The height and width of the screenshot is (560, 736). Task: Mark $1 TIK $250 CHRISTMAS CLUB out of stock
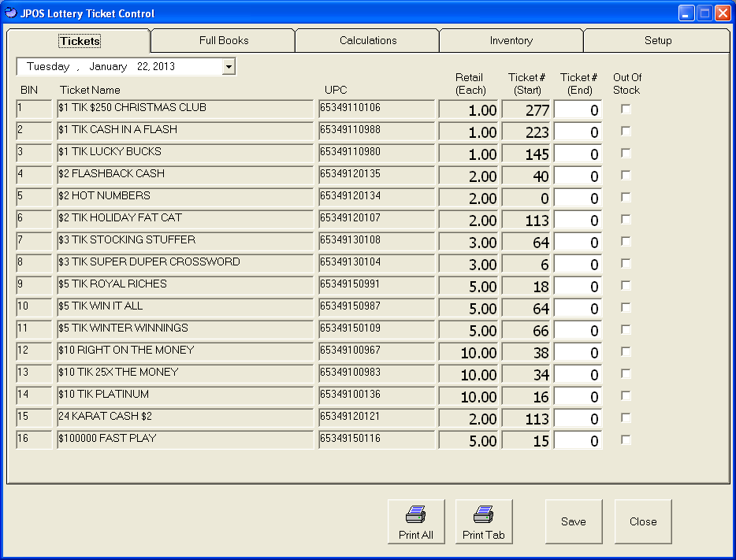(626, 109)
